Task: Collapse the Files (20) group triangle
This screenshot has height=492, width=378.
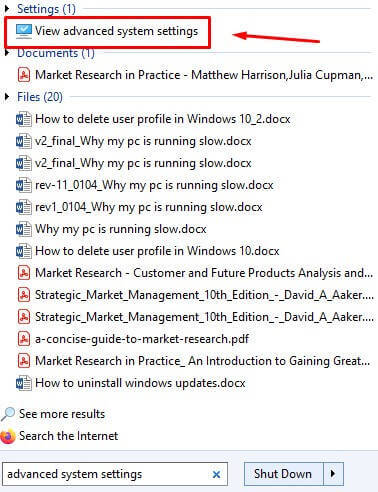Action: coord(7,97)
